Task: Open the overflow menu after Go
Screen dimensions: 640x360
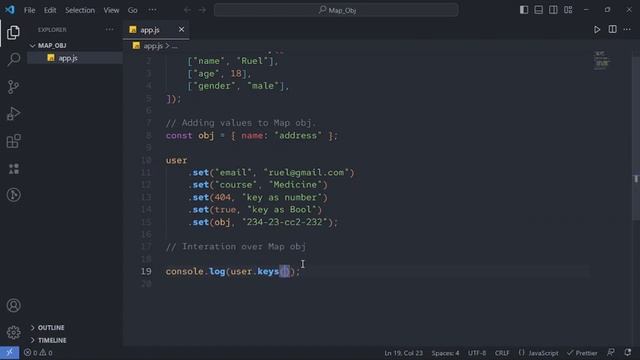Action: point(152,10)
